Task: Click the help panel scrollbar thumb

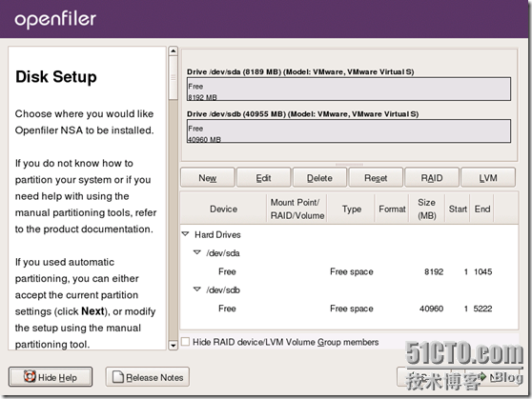Action: click(173, 78)
